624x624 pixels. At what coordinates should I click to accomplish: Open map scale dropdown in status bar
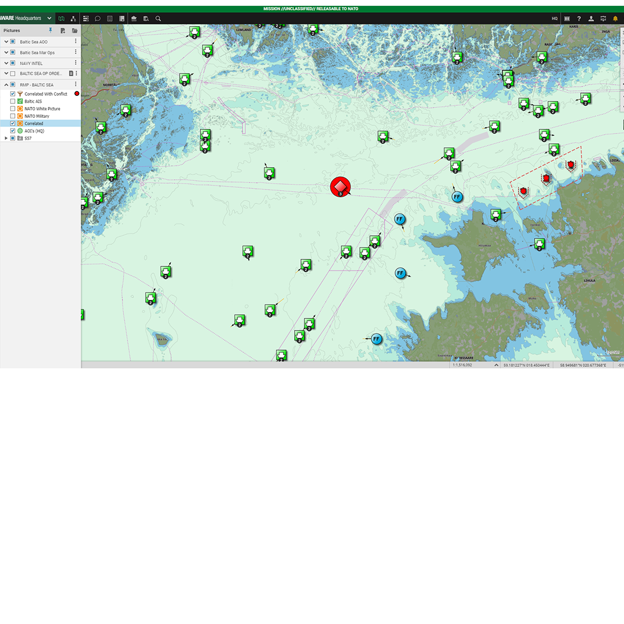click(496, 365)
